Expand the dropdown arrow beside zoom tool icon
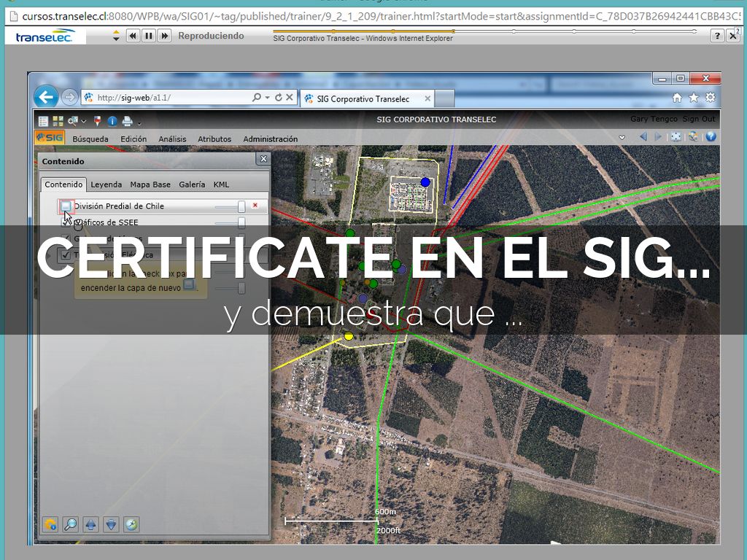 [x=85, y=122]
